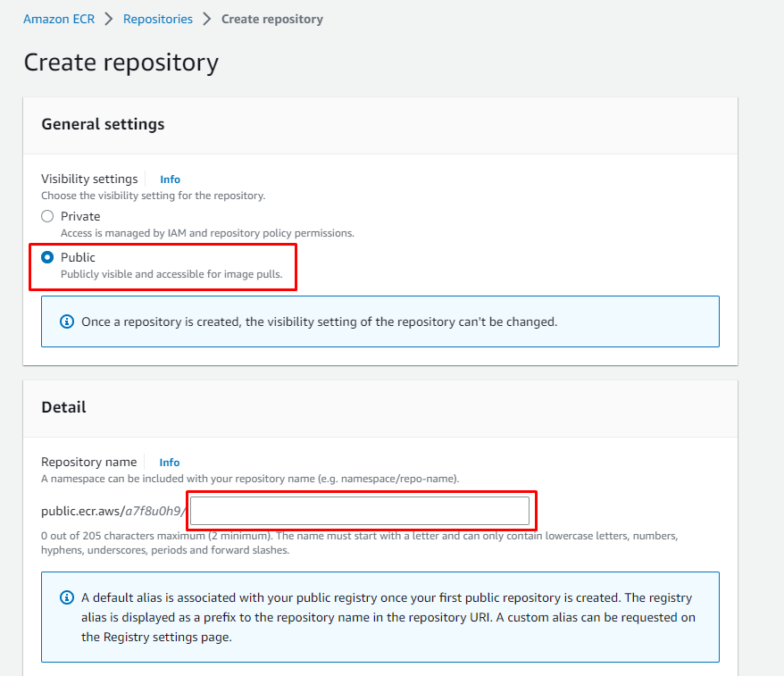Click the Create repository breadcrumb label
This screenshot has width=784, height=676.
coord(271,18)
